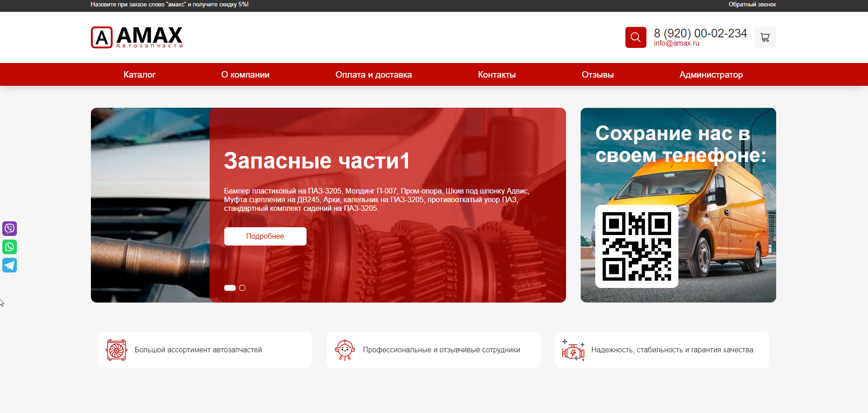Select first slider pagination dot
The height and width of the screenshot is (413, 868).
point(230,288)
